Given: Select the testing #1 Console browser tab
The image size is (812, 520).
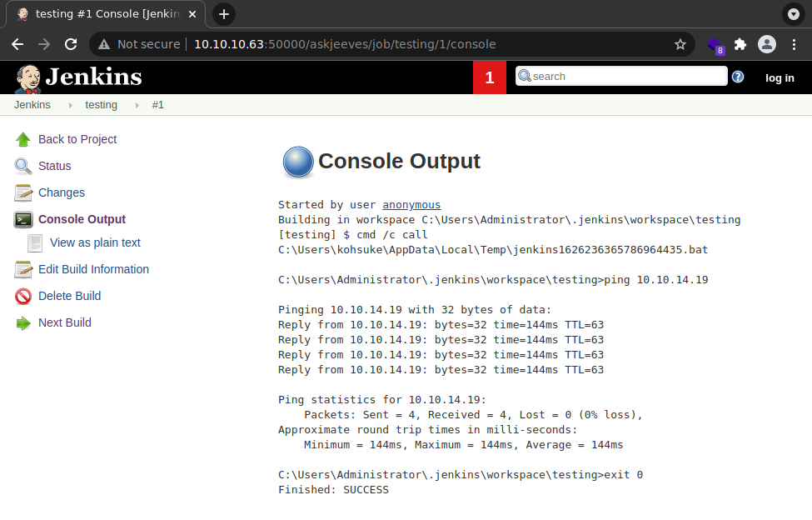Looking at the screenshot, I should [104, 14].
